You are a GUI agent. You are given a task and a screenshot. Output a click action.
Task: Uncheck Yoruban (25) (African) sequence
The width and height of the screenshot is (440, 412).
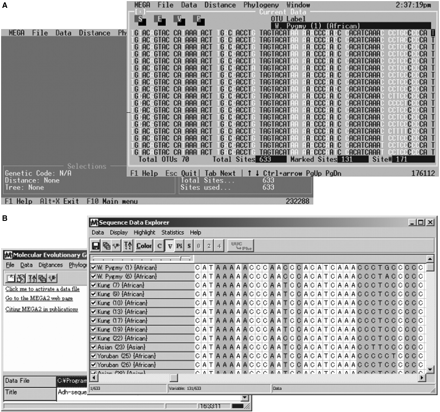click(94, 356)
